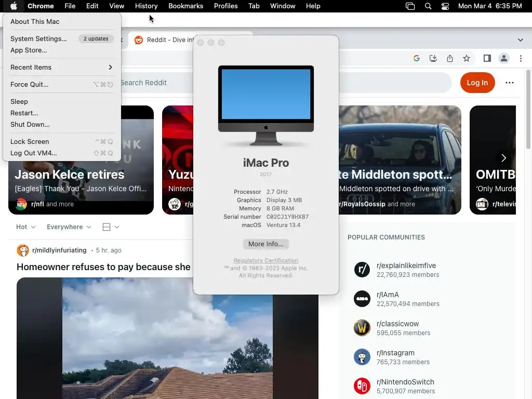The height and width of the screenshot is (399, 532).
Task: Open r/explainlikeimfive community link
Action: [406, 265]
